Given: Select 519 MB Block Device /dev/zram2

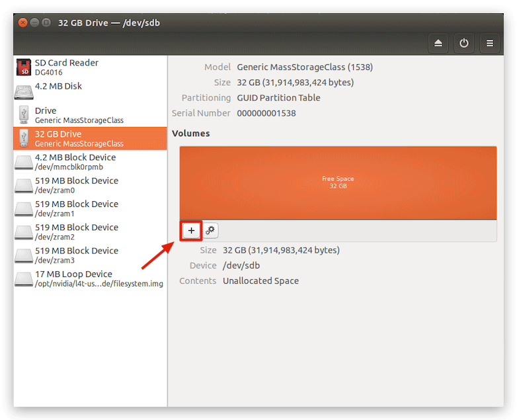Looking at the screenshot, I should 90,232.
